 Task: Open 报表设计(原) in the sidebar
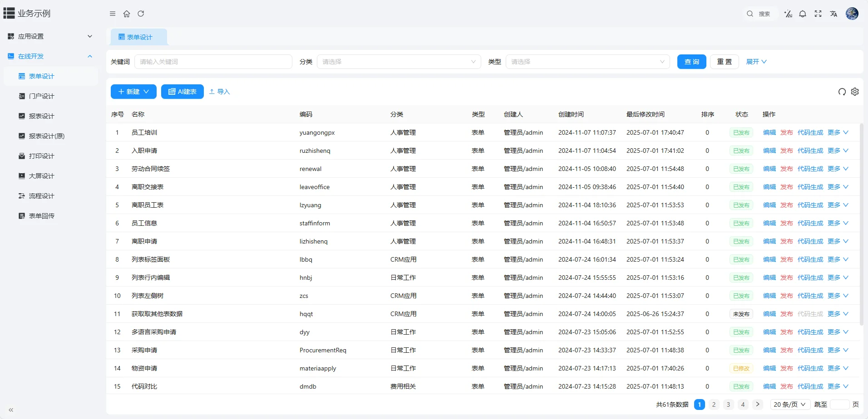51,136
